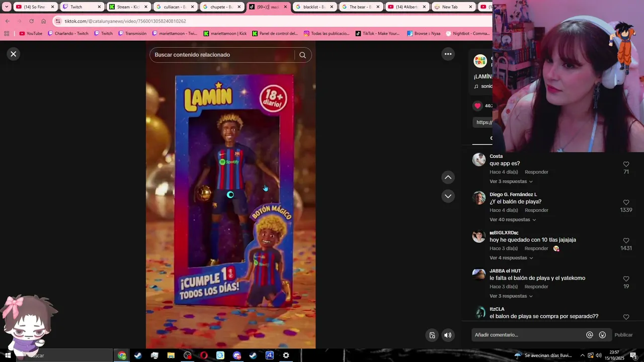The image size is (644, 362).
Task: Open the three-dot more options menu
Action: pyautogui.click(x=448, y=54)
